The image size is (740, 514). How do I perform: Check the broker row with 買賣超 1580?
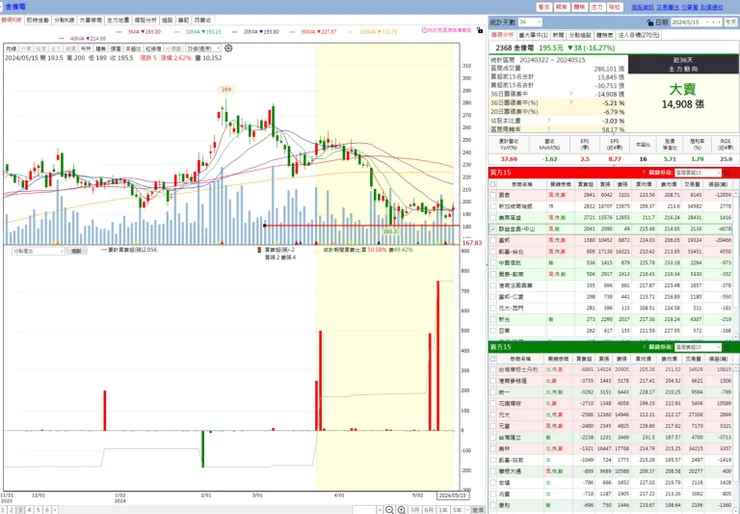(493, 240)
